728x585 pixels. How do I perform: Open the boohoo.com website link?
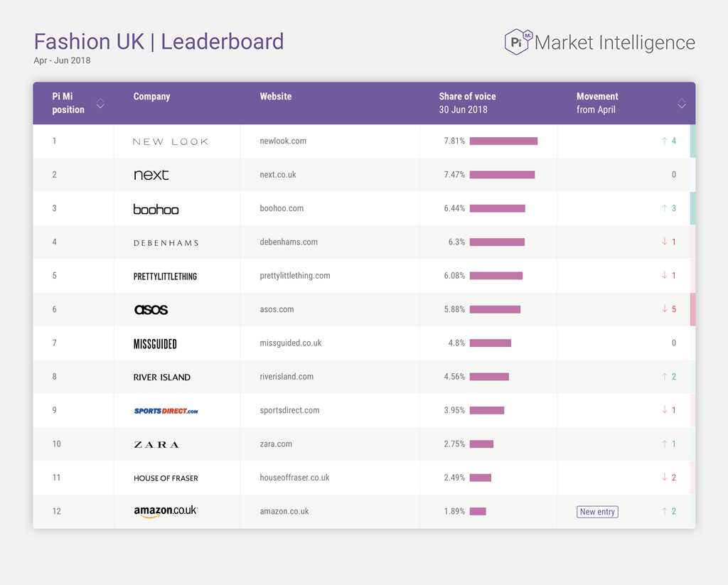click(x=282, y=208)
